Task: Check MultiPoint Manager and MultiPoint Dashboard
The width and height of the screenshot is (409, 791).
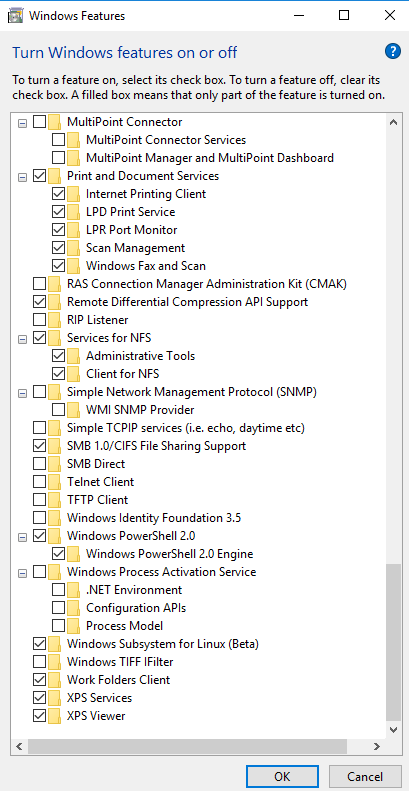Action: tap(59, 158)
